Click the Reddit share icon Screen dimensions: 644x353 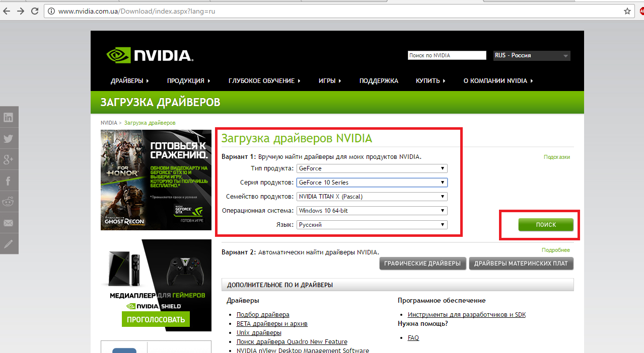tap(9, 202)
